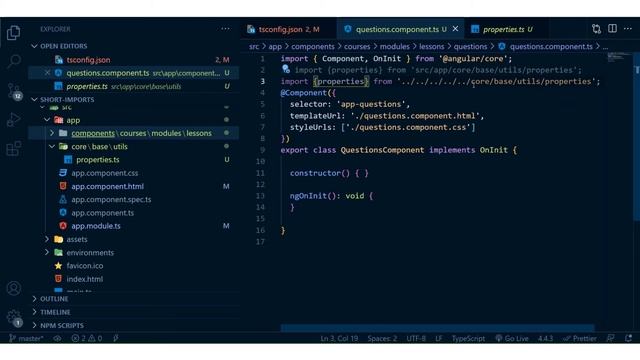Expand the Outline section

tap(54, 299)
